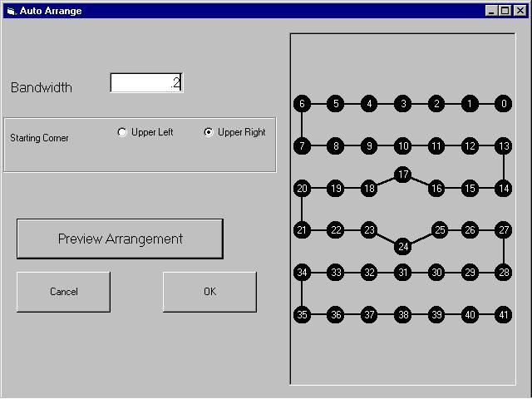The height and width of the screenshot is (399, 532).
Task: Select node 31 in the arrangement
Action: click(x=402, y=272)
